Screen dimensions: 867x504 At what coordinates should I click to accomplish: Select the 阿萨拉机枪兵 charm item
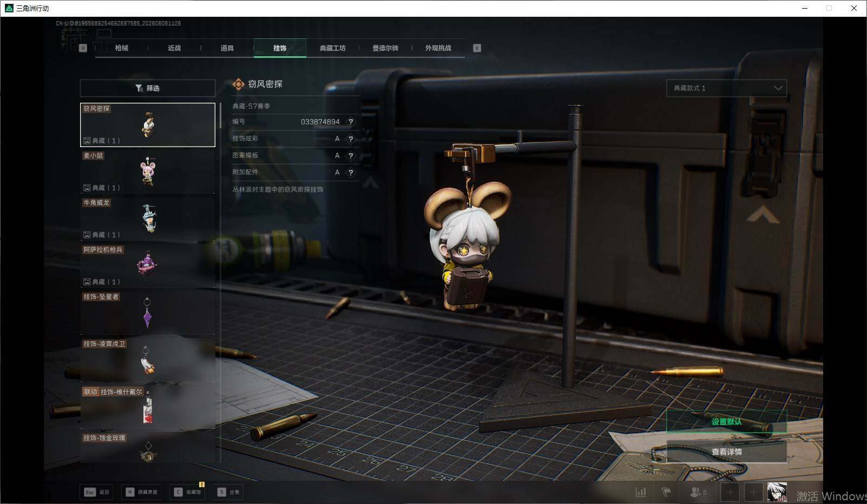click(148, 266)
